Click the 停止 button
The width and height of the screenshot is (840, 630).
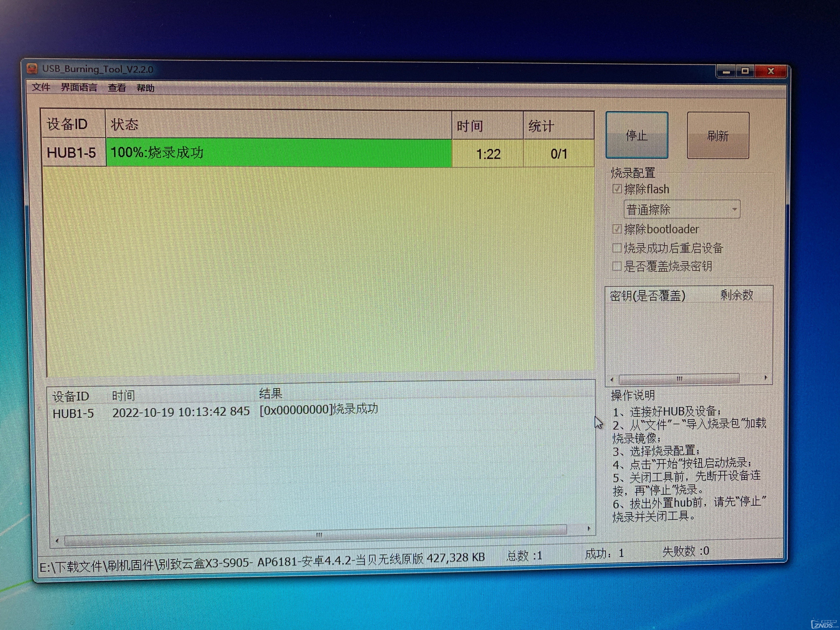(x=636, y=135)
